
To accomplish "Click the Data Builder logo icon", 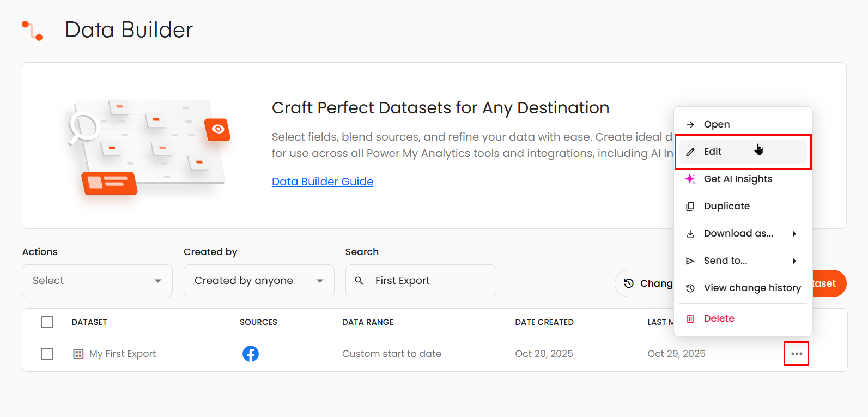I will coord(32,31).
